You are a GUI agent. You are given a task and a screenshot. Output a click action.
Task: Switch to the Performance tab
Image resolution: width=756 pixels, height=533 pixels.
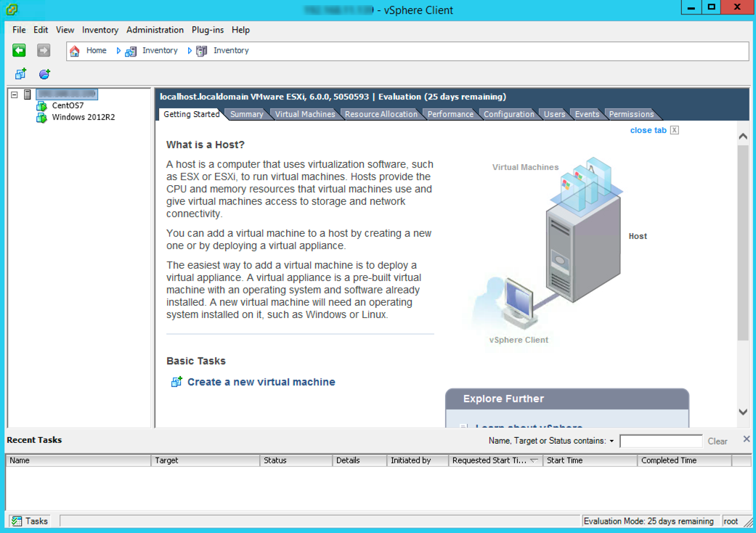pyautogui.click(x=450, y=114)
